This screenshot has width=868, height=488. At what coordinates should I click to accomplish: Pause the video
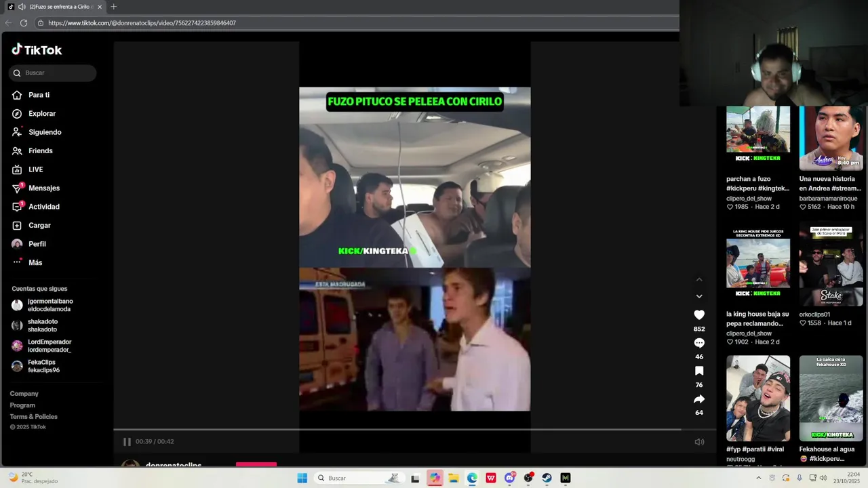[127, 441]
